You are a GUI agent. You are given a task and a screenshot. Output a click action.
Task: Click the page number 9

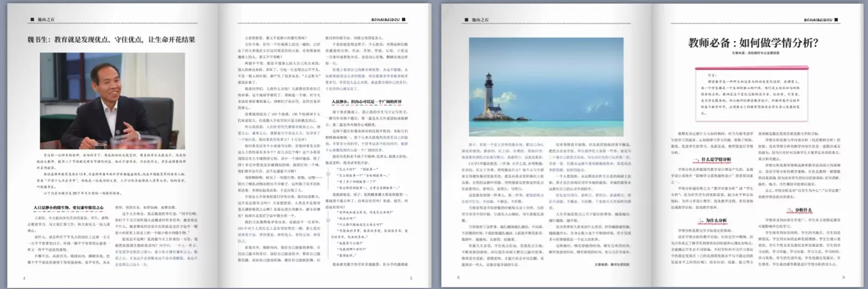(843, 278)
